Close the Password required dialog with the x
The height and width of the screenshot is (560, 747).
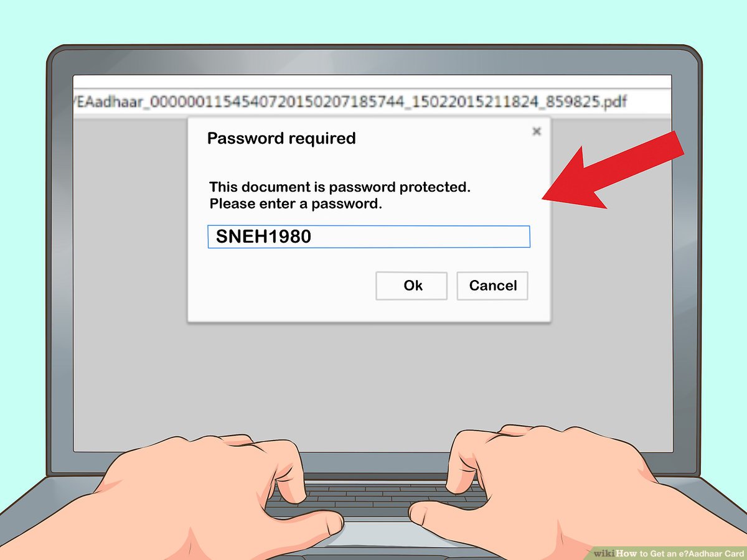click(x=537, y=131)
